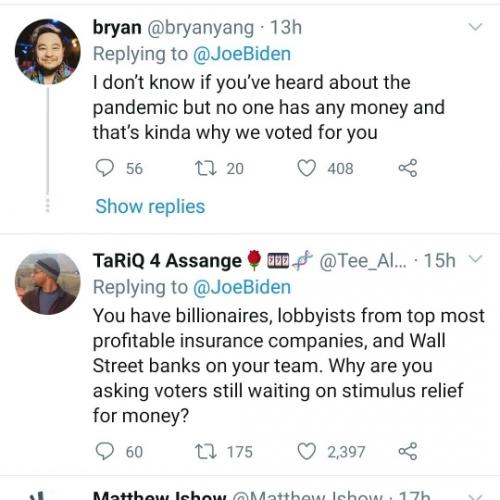The height and width of the screenshot is (500, 500).
Task: Open options chevron on TaRiQ's tweet
Action: (475, 259)
